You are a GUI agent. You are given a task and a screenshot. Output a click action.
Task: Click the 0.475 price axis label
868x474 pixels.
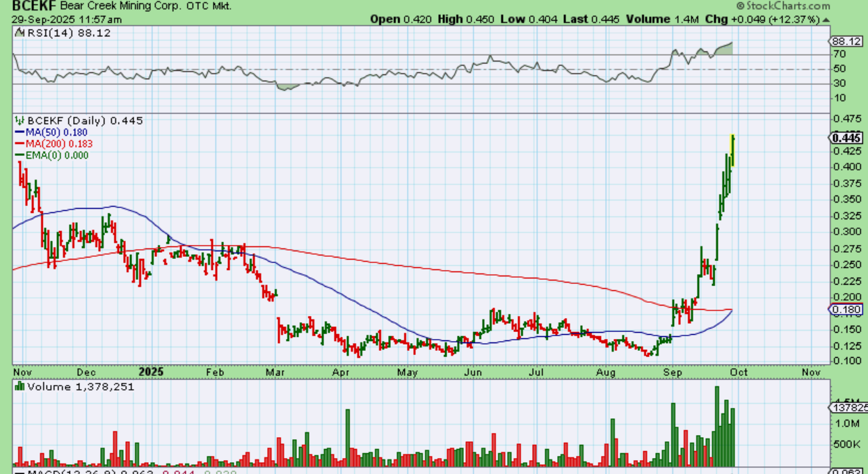coord(846,118)
